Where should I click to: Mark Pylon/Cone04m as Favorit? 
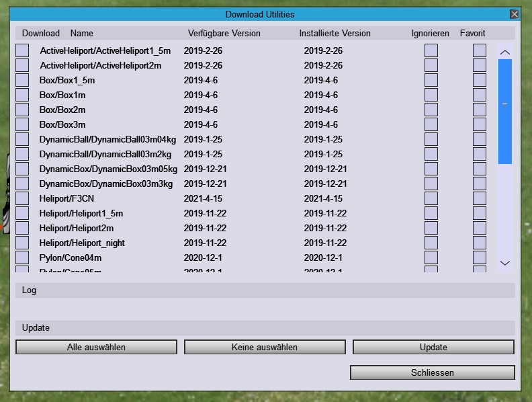click(480, 257)
